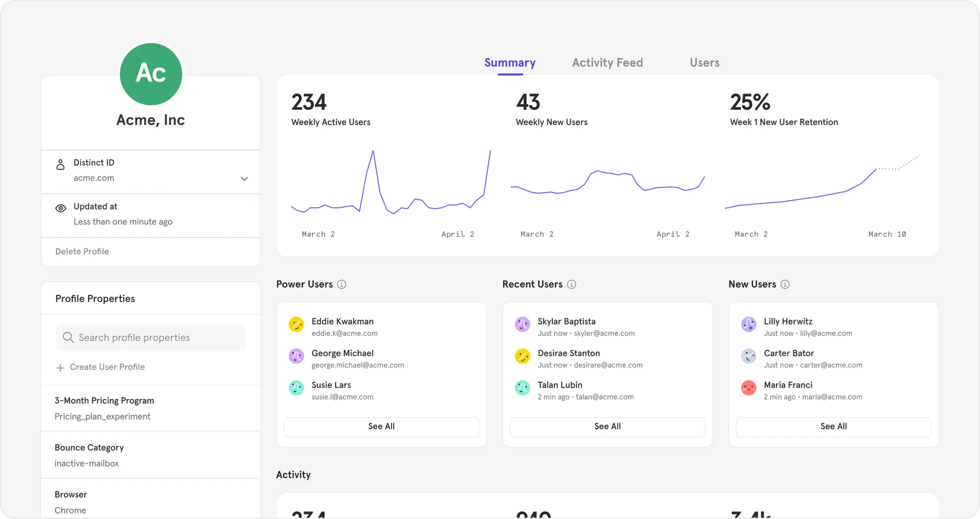Click the eye icon next to Updated at
Image resolution: width=980 pixels, height=519 pixels.
click(60, 208)
